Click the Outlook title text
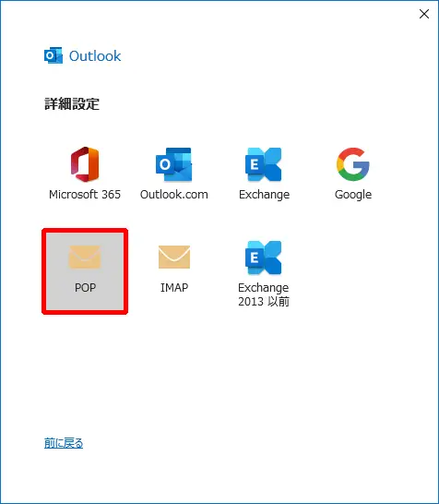 click(x=95, y=56)
